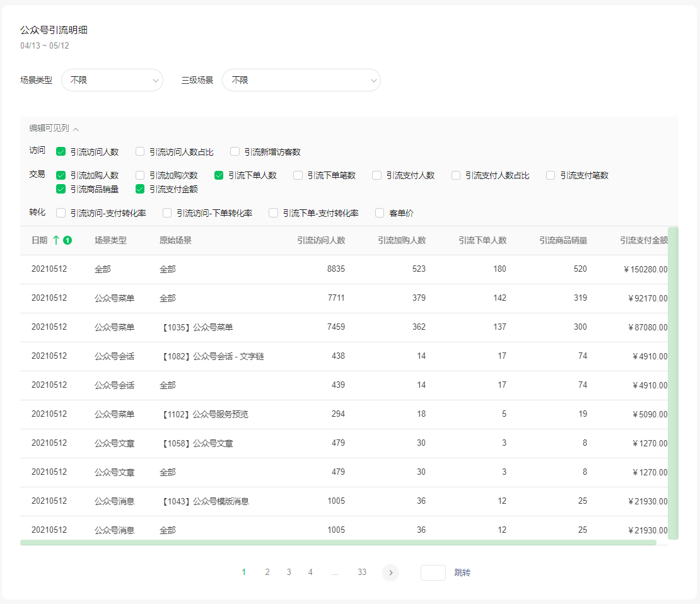
Task: Enable the 引流加购次数 checkbox
Action: coord(140,175)
